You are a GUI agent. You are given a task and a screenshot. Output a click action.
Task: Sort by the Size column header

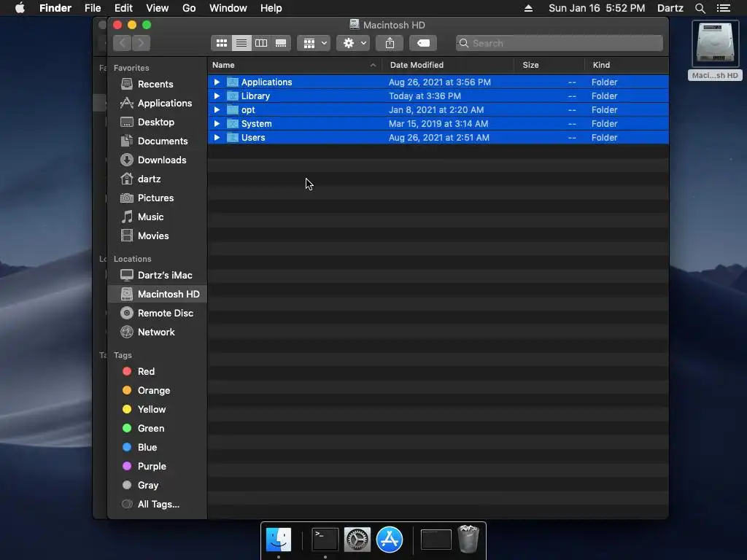point(549,65)
